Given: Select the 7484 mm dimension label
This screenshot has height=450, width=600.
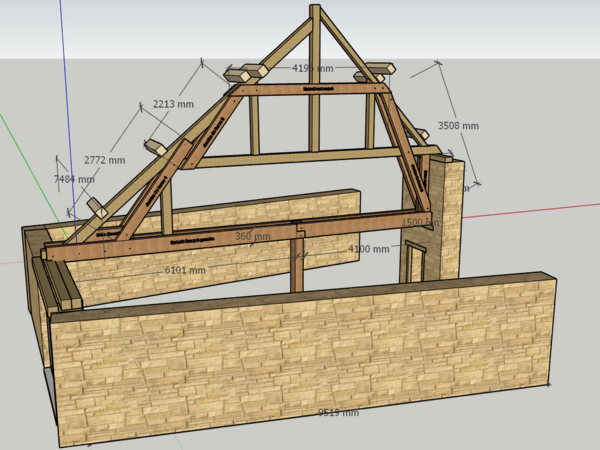Looking at the screenshot, I should tap(74, 180).
